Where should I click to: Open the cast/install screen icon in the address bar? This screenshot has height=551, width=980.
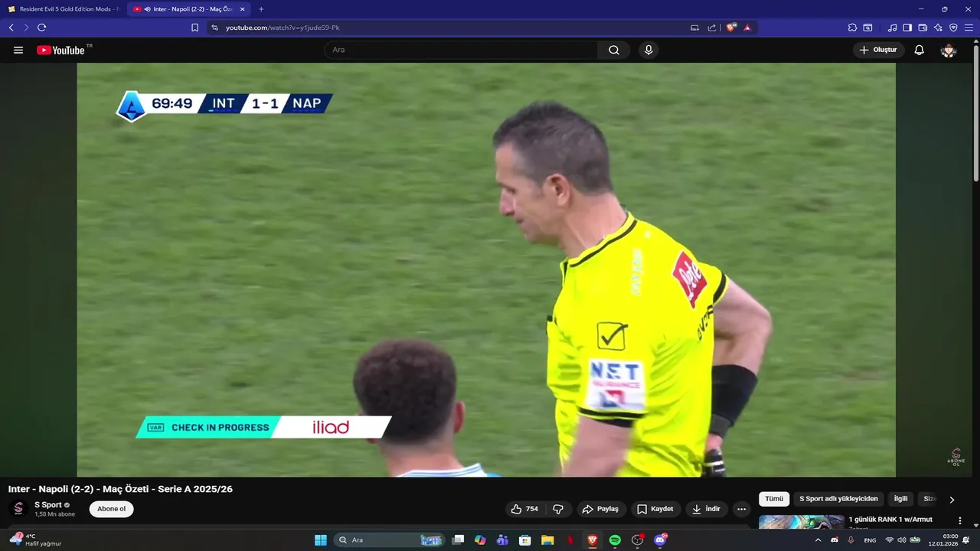coord(694,28)
